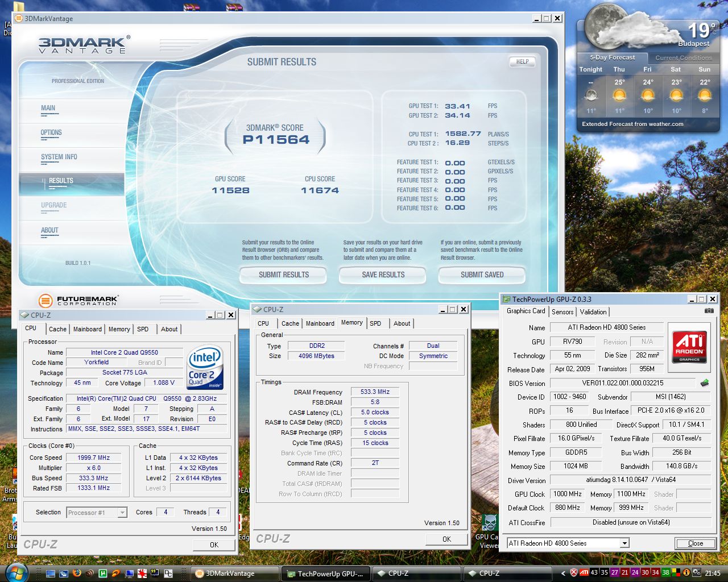Open the OPTIONS section in 3DMark Vantage
This screenshot has width=728, height=582.
point(51,133)
